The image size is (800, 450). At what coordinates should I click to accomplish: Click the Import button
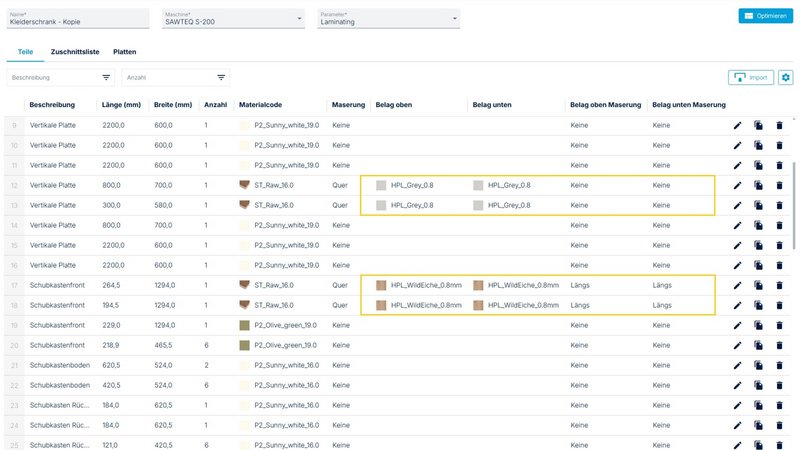pyautogui.click(x=751, y=77)
